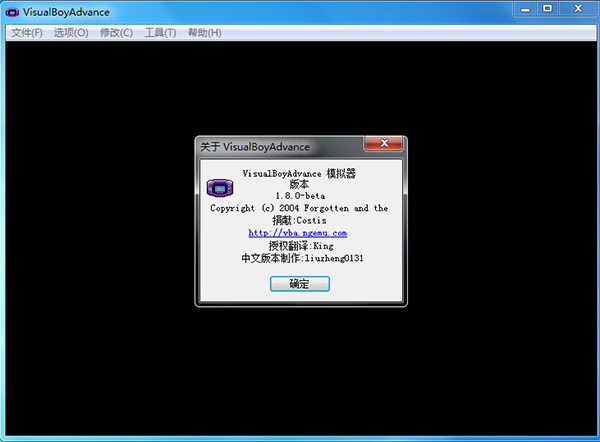
Task: Close the 关于 VisualBoyAdvance dialog
Action: click(384, 143)
